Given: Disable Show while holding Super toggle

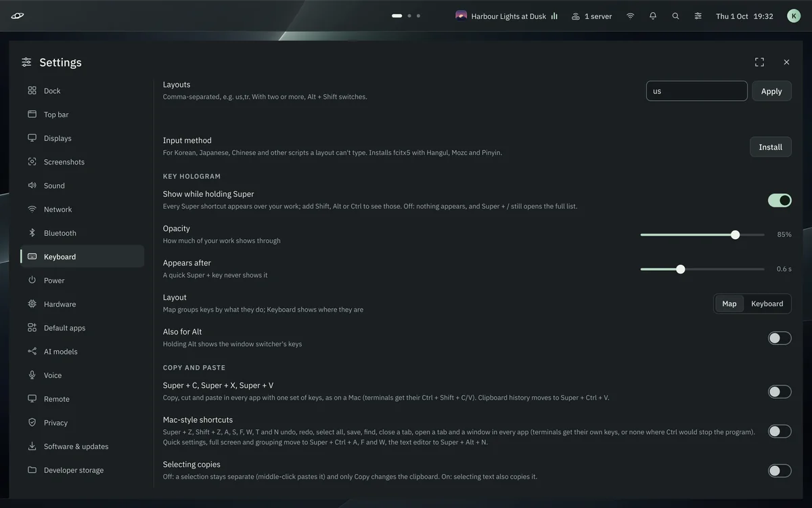Looking at the screenshot, I should tap(780, 200).
